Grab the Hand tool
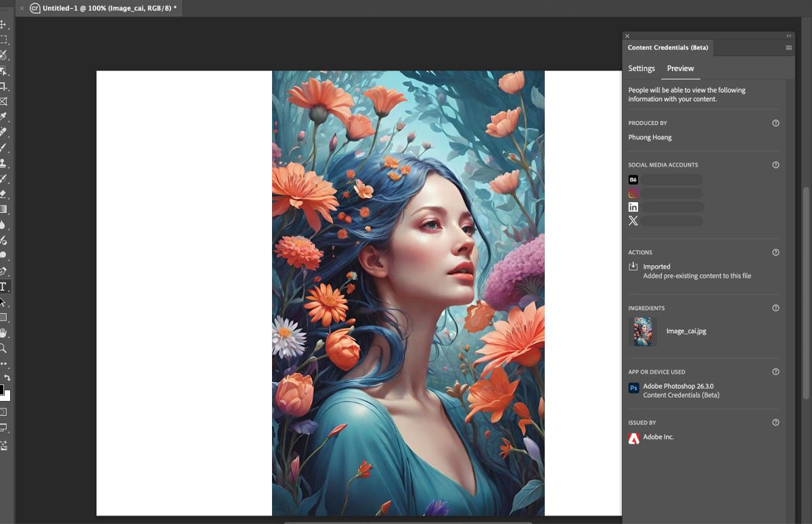The width and height of the screenshot is (812, 524). tap(5, 333)
